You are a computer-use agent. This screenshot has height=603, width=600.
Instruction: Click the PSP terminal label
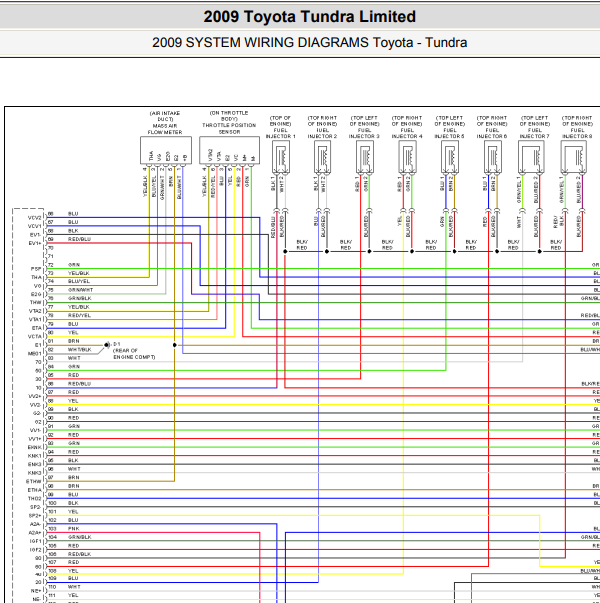37,269
